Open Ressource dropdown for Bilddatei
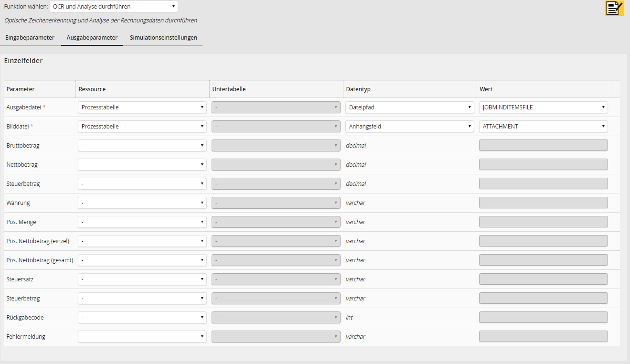This screenshot has width=630, height=364. pyautogui.click(x=142, y=127)
